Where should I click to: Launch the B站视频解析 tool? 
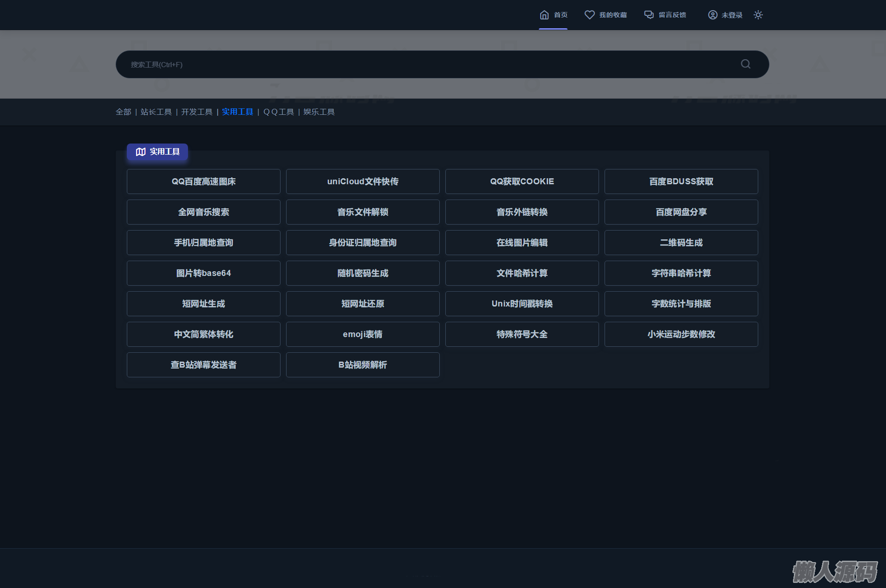[x=362, y=365]
